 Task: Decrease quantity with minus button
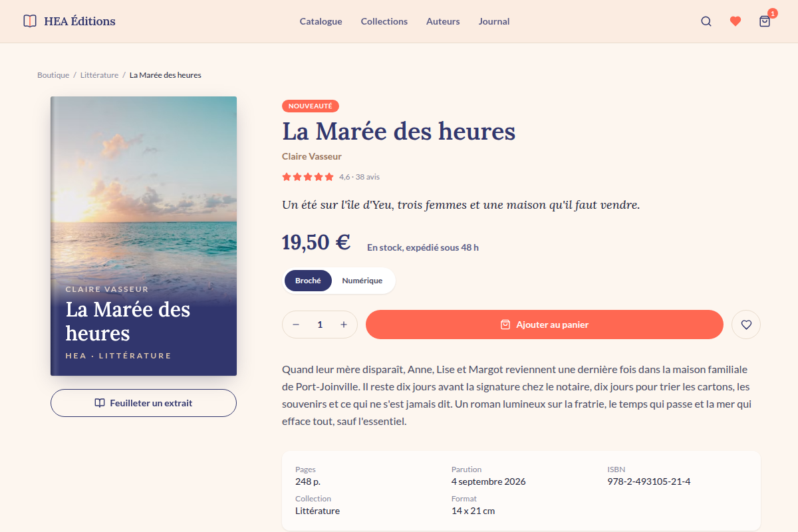click(296, 325)
